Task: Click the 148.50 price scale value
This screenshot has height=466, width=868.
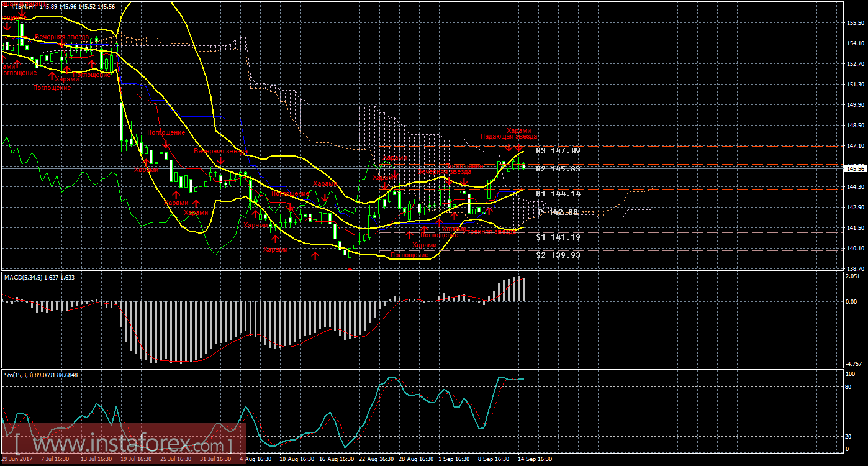Action: (855, 126)
